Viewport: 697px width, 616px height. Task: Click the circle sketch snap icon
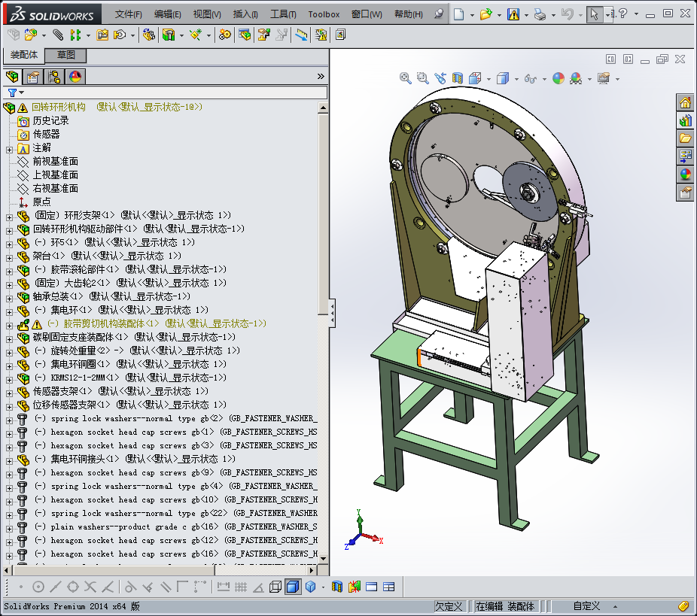38,587
